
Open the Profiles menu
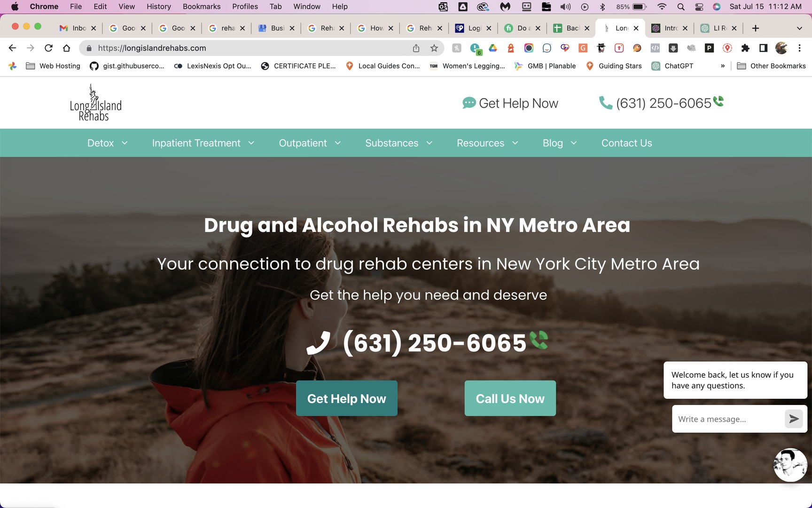click(x=245, y=7)
